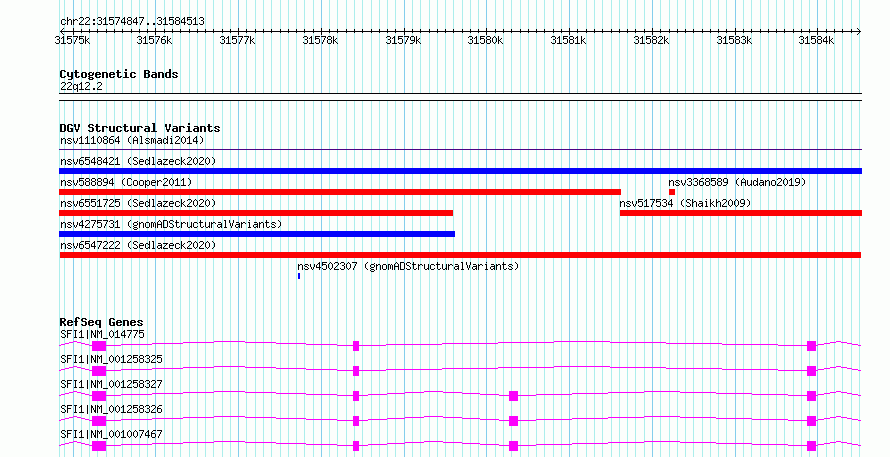This screenshot has width=890, height=457.
Task: Select the thin nsv1110864 variant line
Action: pyautogui.click(x=460, y=150)
